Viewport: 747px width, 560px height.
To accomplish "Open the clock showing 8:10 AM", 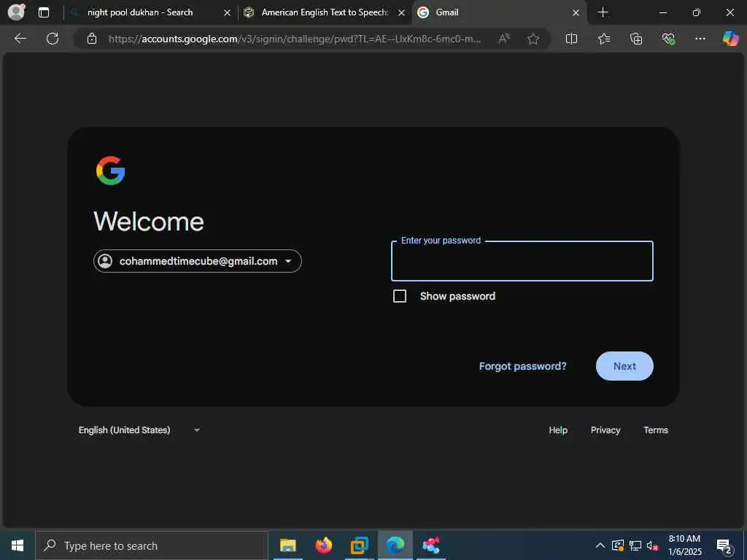I will pos(684,545).
